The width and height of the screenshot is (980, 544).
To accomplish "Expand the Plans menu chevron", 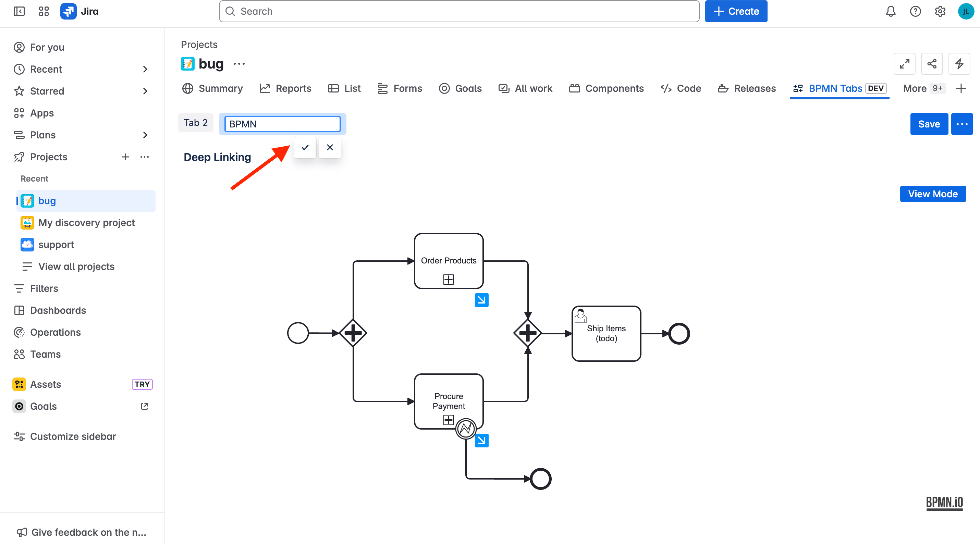I will point(145,135).
